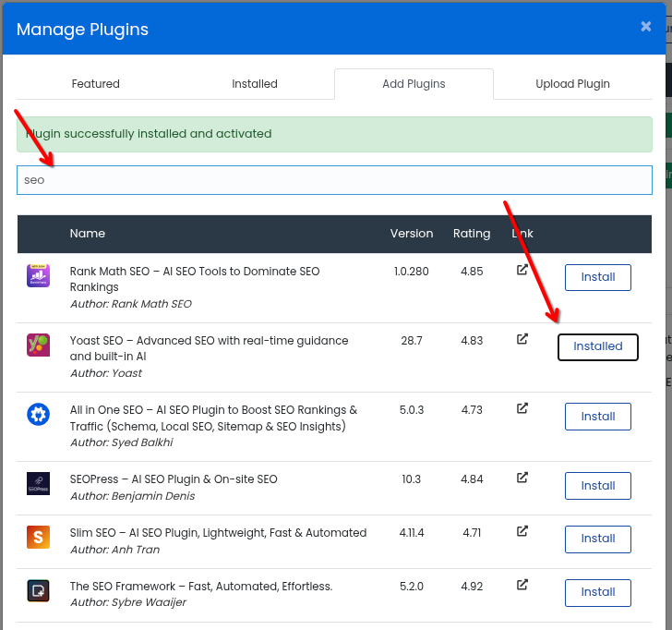Click 'Author: Syed Balkhi' text
The width and height of the screenshot is (672, 630).
tap(121, 442)
